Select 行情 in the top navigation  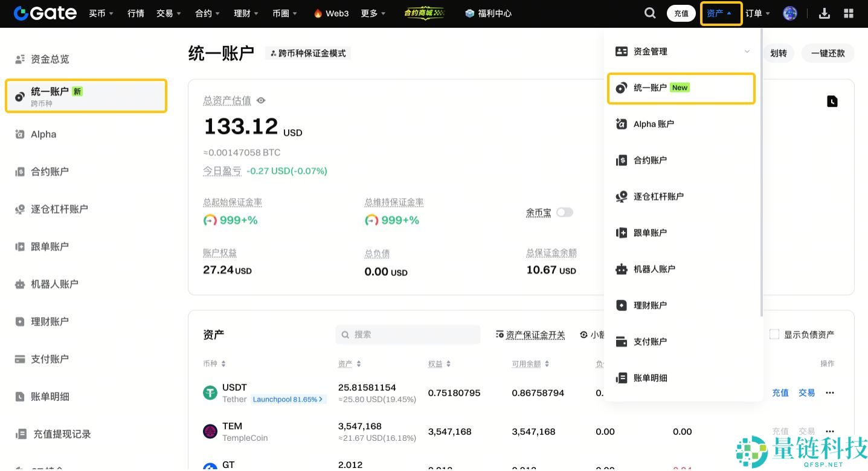pyautogui.click(x=135, y=13)
